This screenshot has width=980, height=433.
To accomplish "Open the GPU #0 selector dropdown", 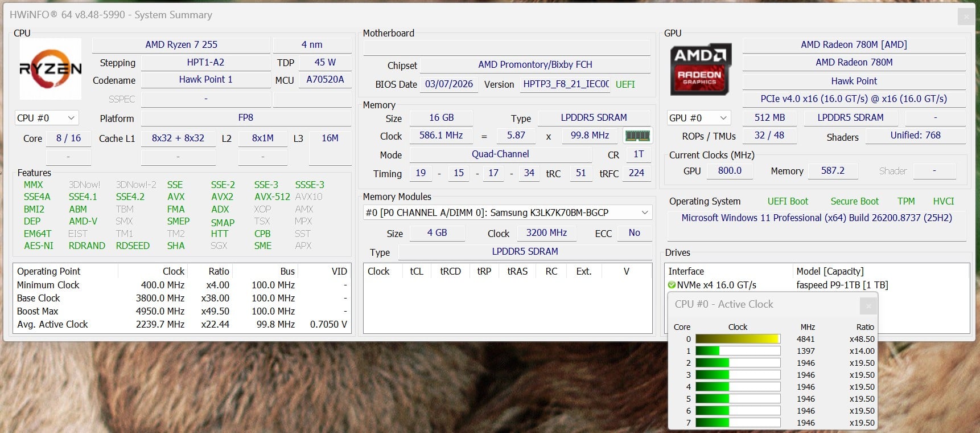I will [699, 118].
